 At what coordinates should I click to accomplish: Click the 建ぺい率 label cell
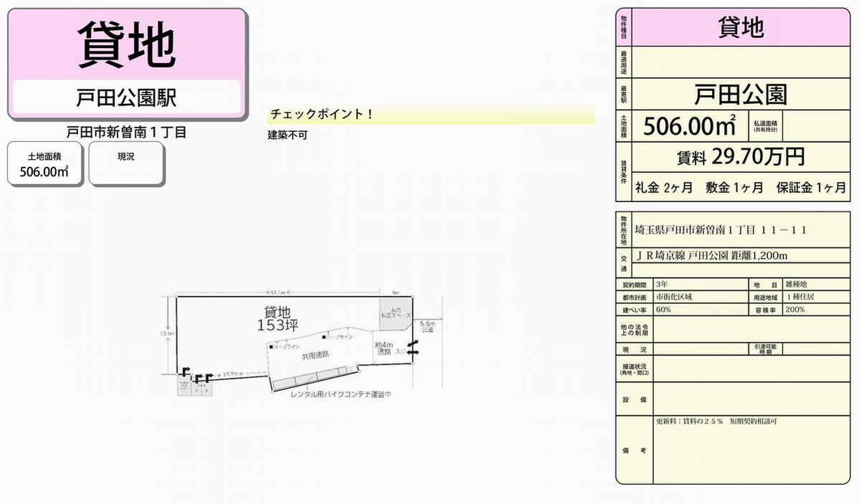coord(635,310)
